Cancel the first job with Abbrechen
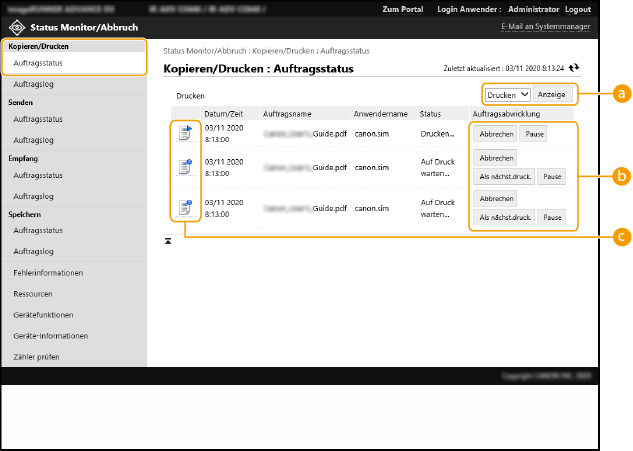 click(496, 134)
